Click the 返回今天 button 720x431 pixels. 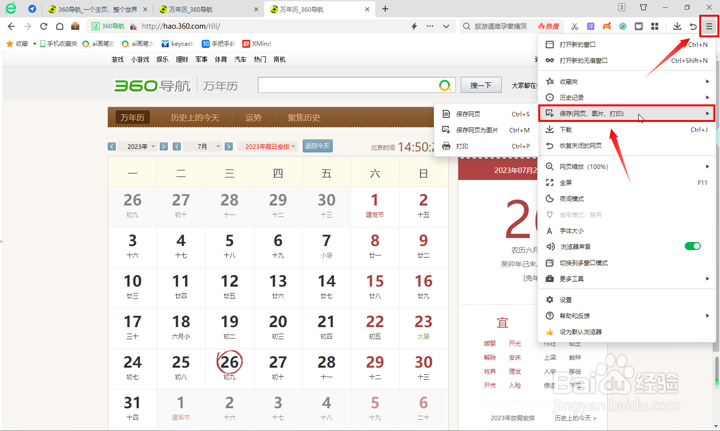(x=317, y=146)
